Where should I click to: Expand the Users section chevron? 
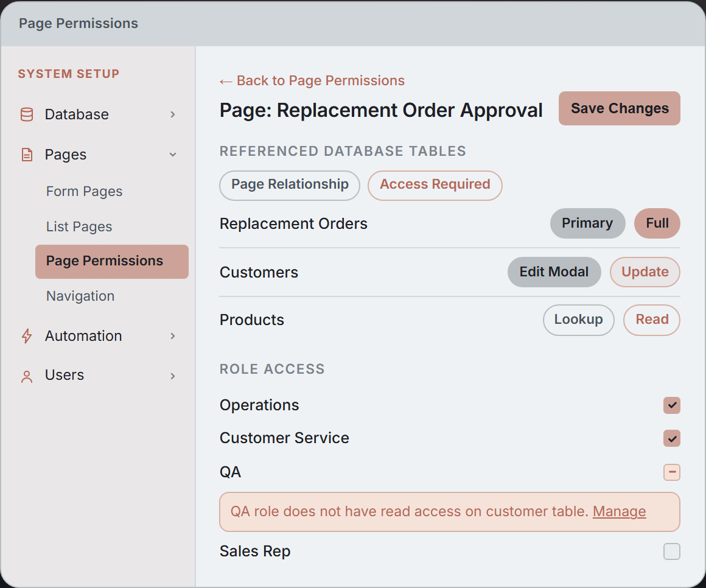point(173,376)
